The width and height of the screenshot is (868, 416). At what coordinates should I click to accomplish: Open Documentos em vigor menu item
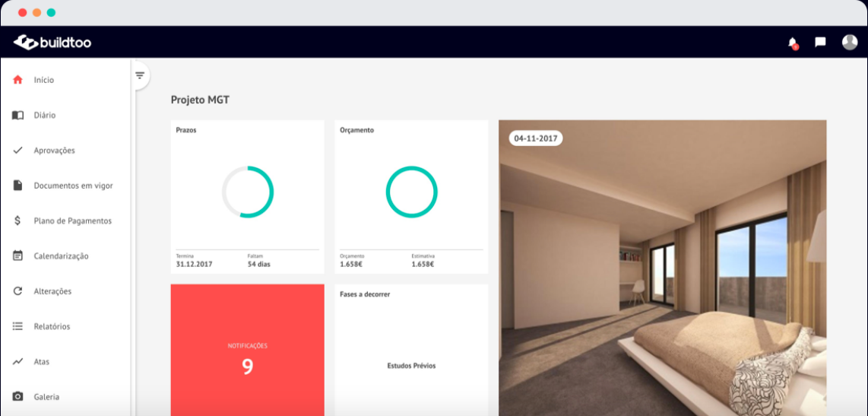[73, 186]
